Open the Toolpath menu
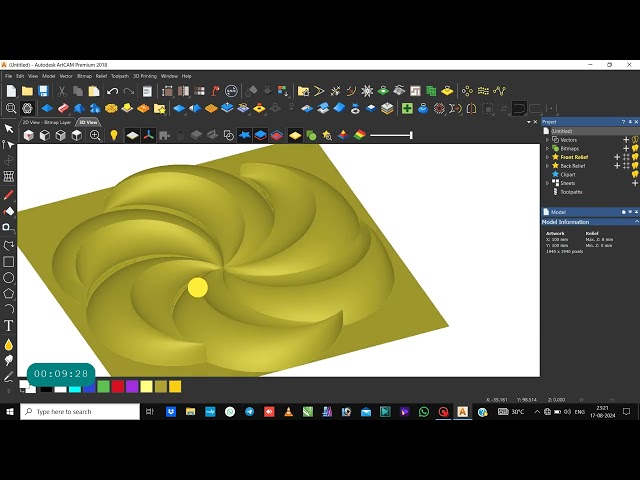Viewport: 640px width, 480px height. [x=120, y=76]
